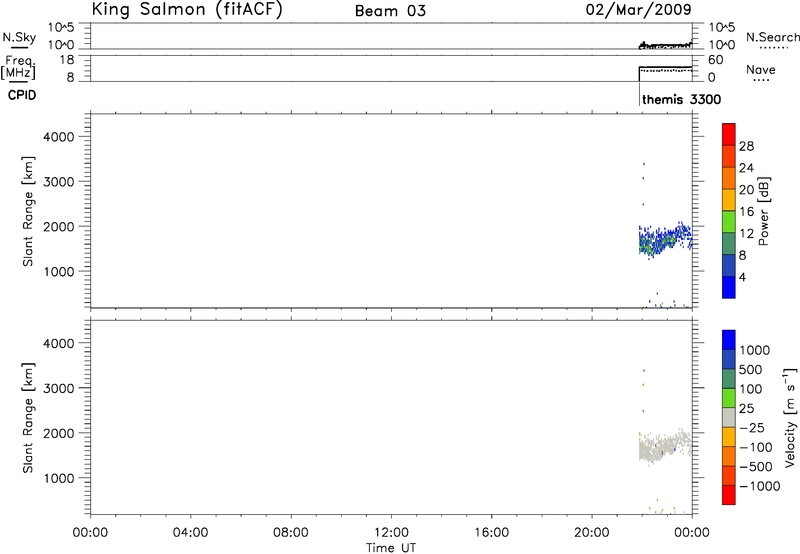Click the '4000' tick in the power panel
800x554 pixels.
pyautogui.click(x=59, y=137)
